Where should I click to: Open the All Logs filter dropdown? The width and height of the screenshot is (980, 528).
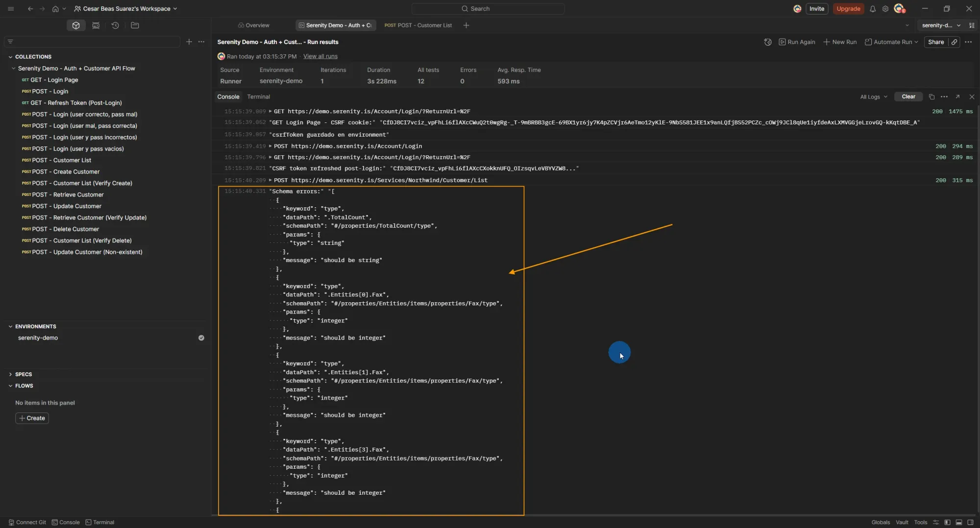873,97
